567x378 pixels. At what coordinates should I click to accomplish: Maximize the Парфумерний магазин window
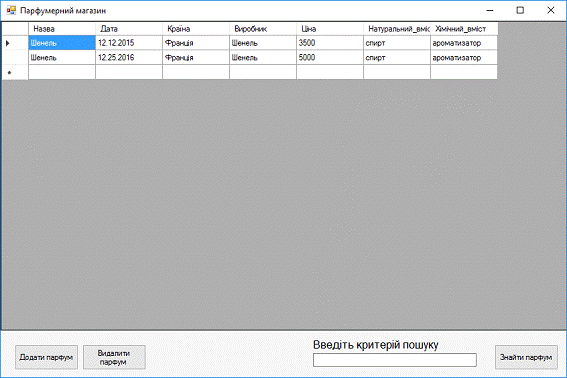click(520, 10)
